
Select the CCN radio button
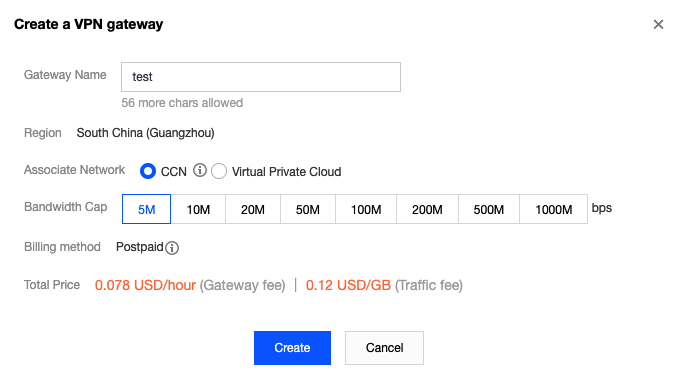coord(148,171)
